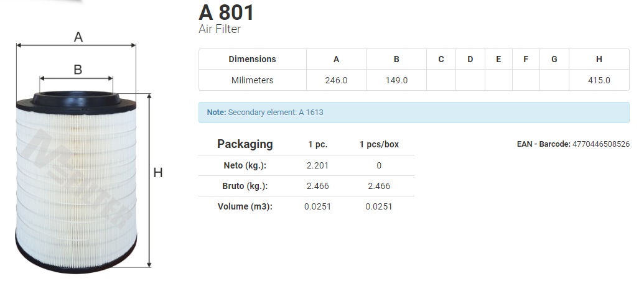Screen dimensions: 644x281
Task: Click the Packaging table heading
Action: (245, 144)
